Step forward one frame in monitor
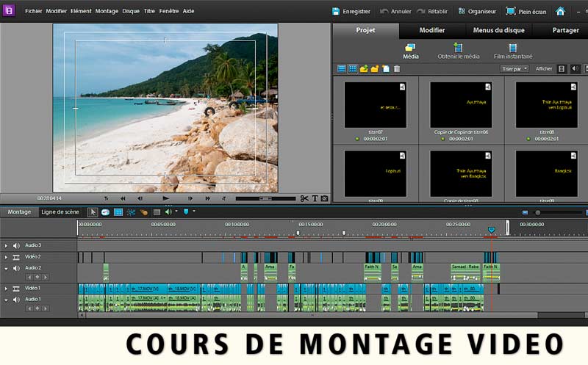588x365 pixels. click(x=190, y=198)
